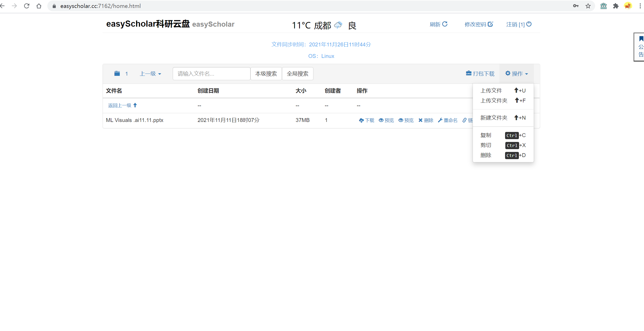Click the folder icon in the toolbar

[x=117, y=74]
